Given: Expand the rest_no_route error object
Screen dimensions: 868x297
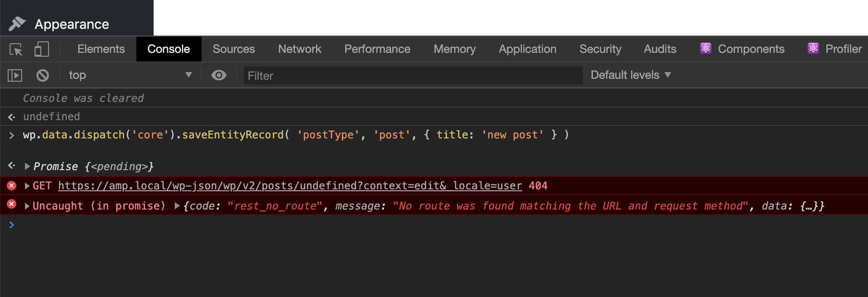Looking at the screenshot, I should 177,206.
